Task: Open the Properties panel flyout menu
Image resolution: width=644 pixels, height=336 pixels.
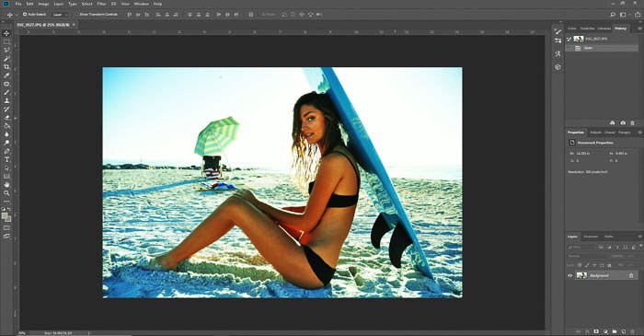Action: coord(639,133)
